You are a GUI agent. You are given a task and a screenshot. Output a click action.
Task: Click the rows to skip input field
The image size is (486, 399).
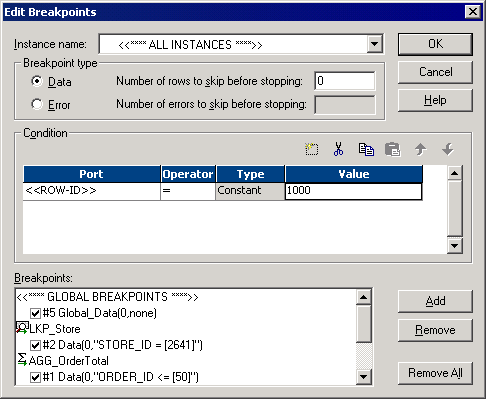345,81
